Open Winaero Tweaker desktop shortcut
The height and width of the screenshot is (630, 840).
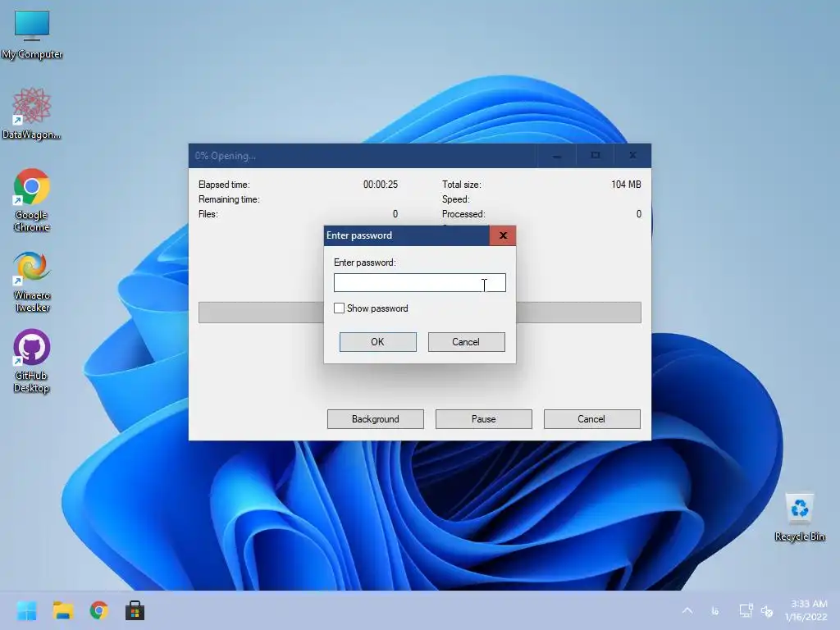click(x=32, y=281)
